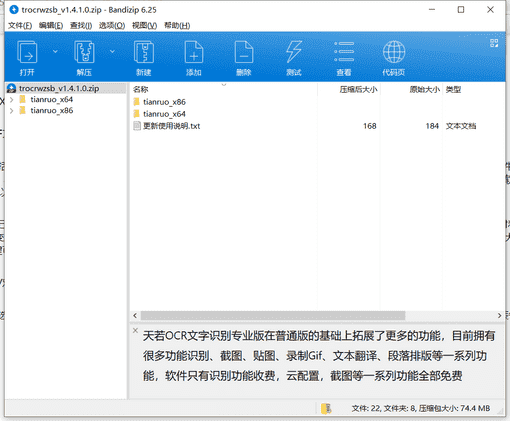Close the archive comment panel
The height and width of the screenshot is (421, 510).
[135, 330]
